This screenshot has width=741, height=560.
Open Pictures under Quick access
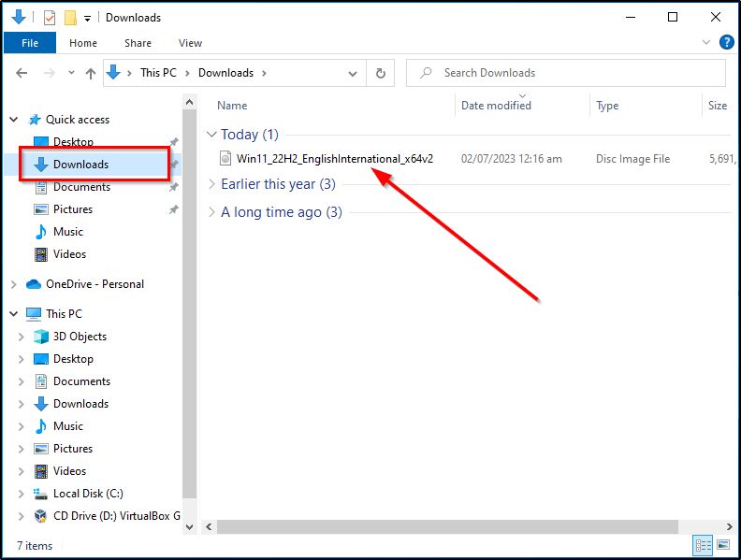(x=73, y=209)
